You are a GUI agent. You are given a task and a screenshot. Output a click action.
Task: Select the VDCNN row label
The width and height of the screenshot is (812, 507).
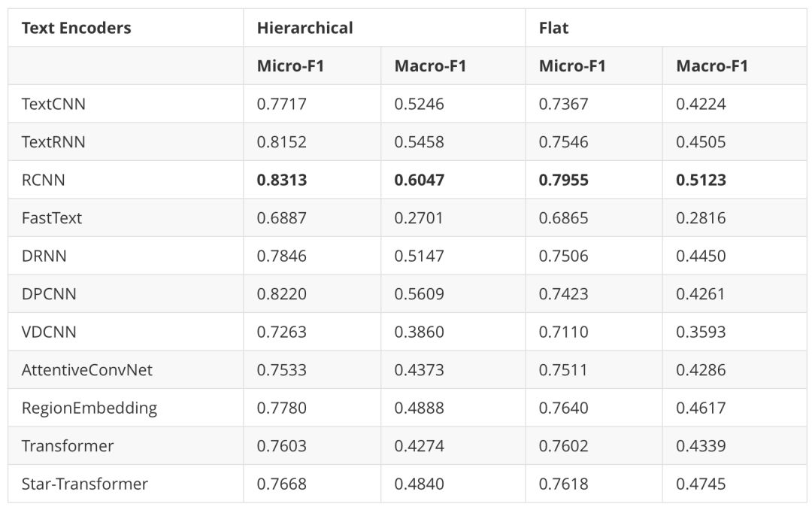tap(49, 332)
